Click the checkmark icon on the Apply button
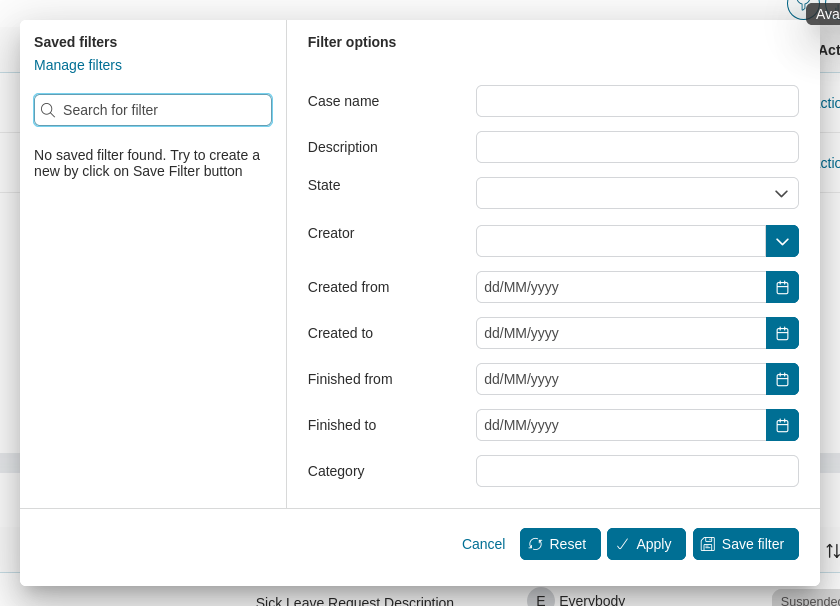Screen dimensions: 840x606 point(622,544)
